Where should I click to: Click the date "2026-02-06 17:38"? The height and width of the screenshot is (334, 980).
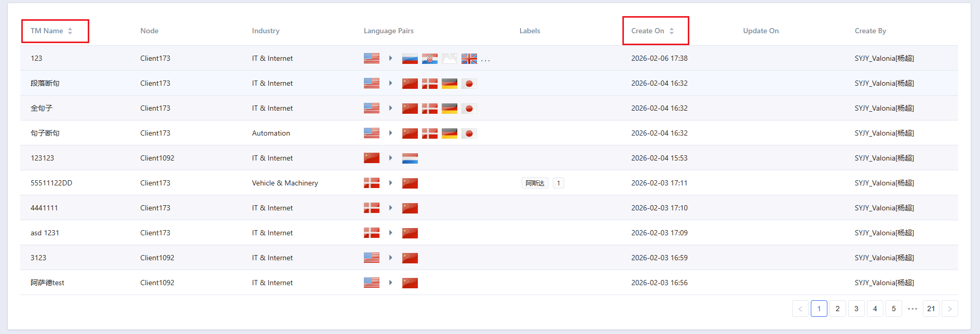[x=659, y=58]
